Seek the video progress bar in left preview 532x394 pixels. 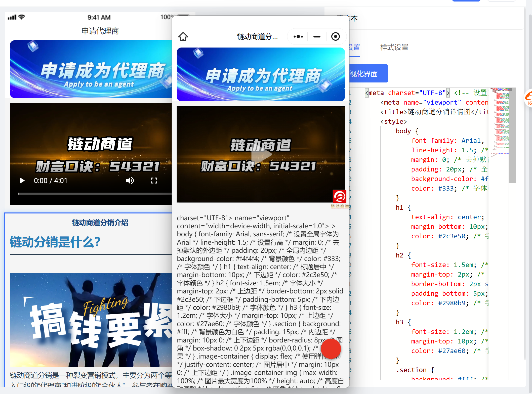95,194
